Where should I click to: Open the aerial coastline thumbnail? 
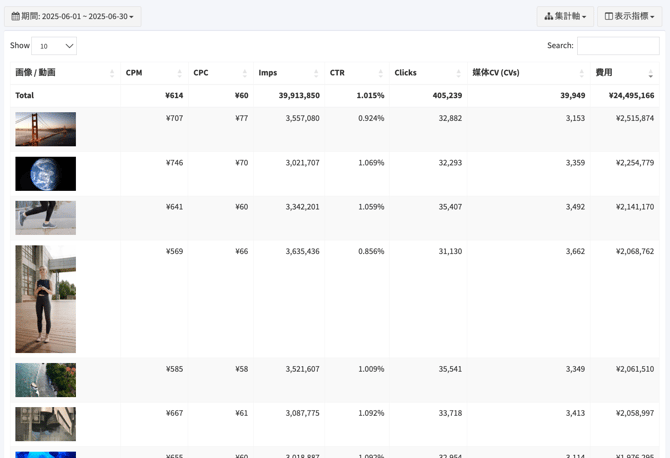[46, 380]
